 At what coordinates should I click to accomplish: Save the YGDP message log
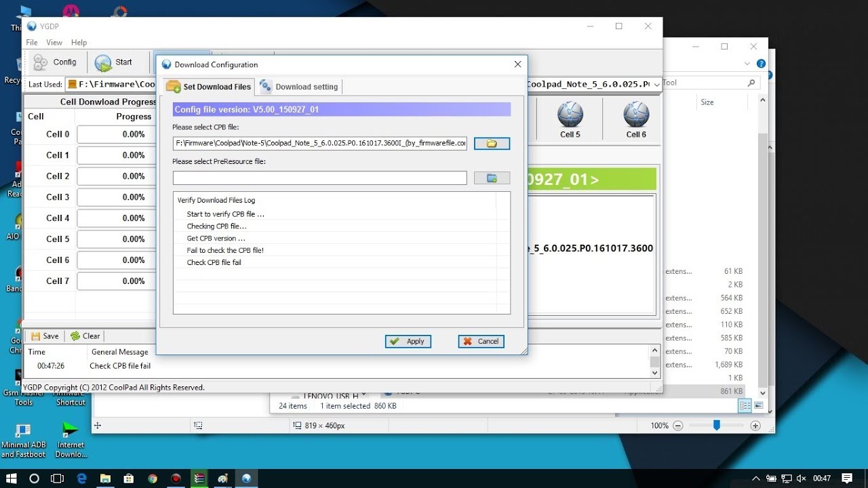tap(45, 336)
